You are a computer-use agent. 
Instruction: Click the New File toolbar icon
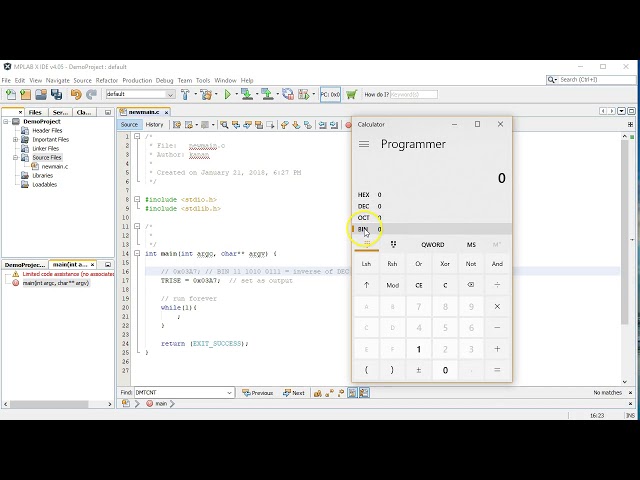pos(11,95)
